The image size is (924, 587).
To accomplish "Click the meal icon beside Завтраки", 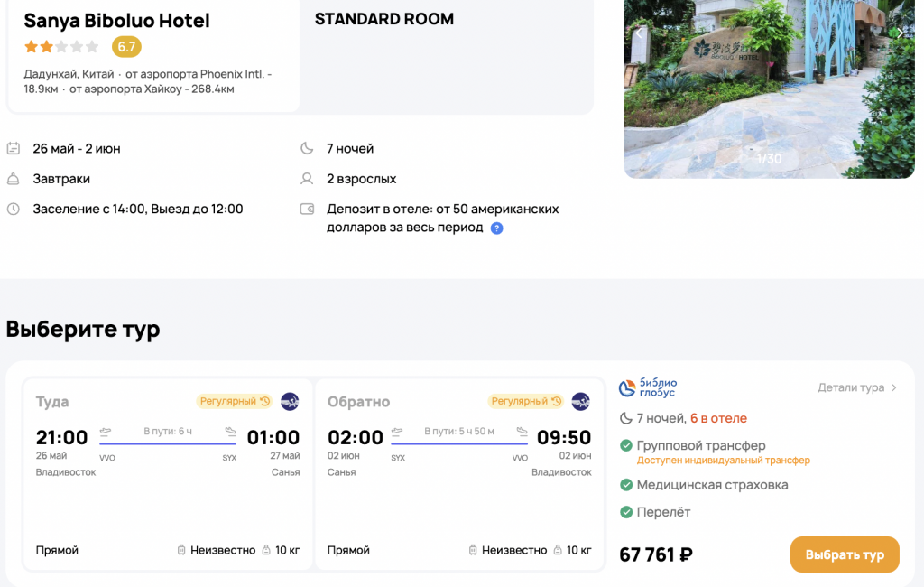I will click(x=13, y=179).
